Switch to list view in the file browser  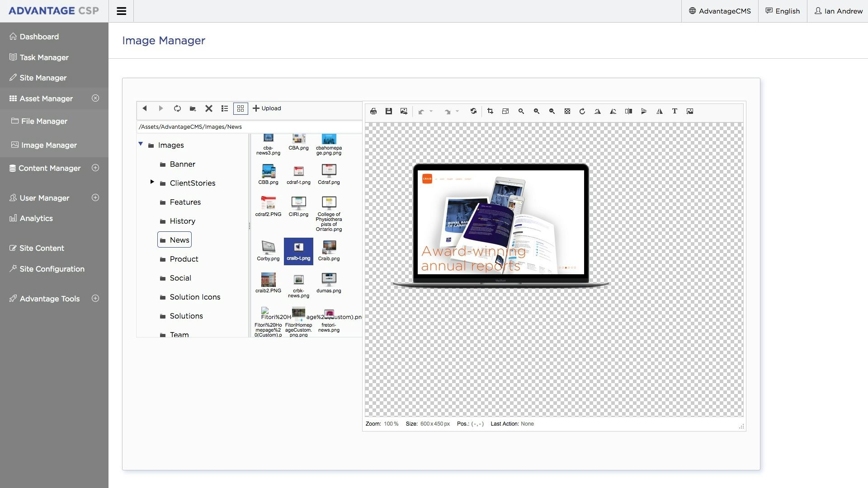click(x=225, y=108)
